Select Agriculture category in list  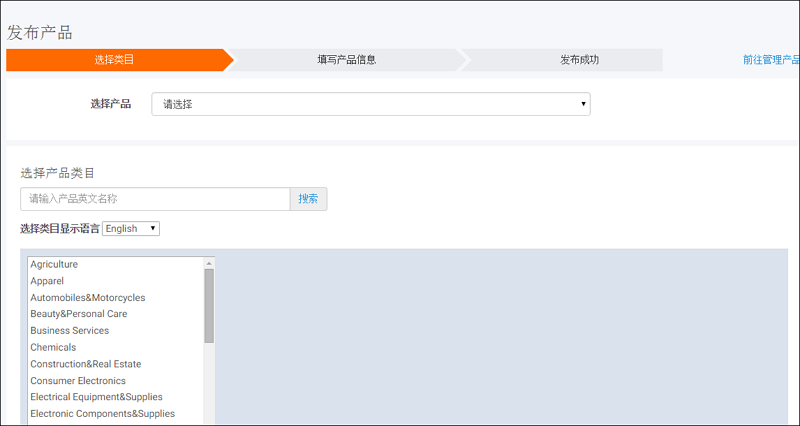pos(54,264)
